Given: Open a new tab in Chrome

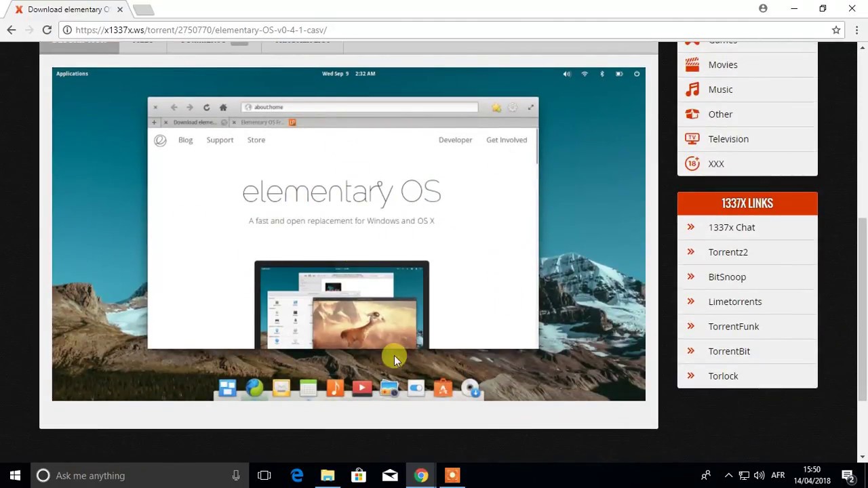Looking at the screenshot, I should pos(143,9).
